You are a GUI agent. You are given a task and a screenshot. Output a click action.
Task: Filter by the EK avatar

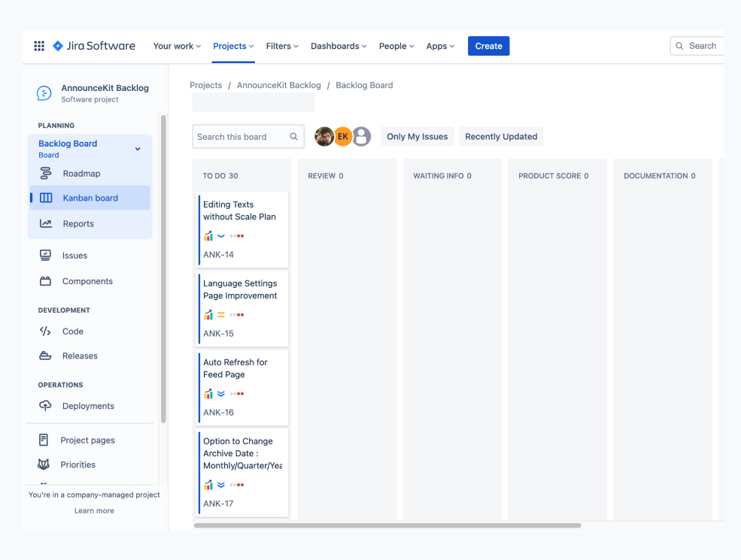pyautogui.click(x=343, y=137)
